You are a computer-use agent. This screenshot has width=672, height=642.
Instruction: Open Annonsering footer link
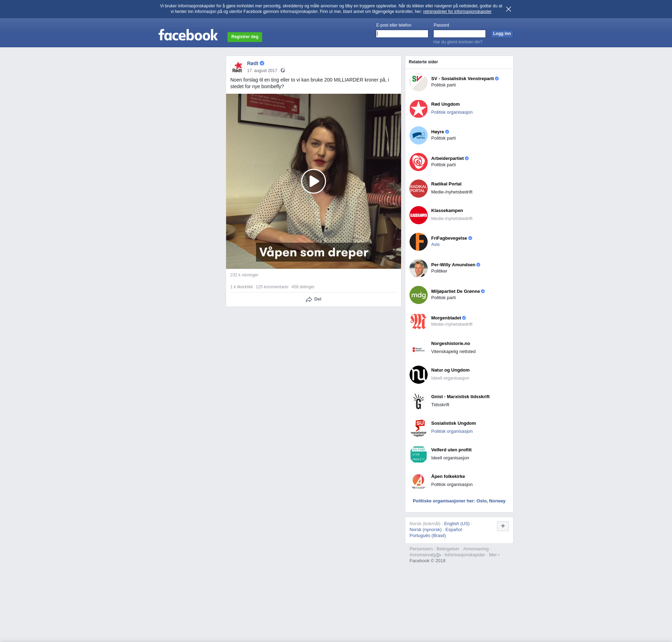coord(476,549)
